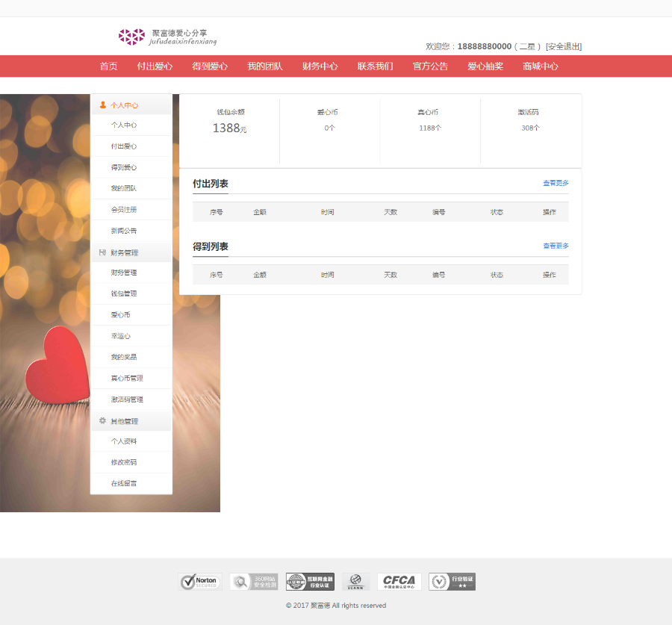This screenshot has height=625, width=672.
Task: Click the 得到列表 section heading
Action: coord(211,246)
